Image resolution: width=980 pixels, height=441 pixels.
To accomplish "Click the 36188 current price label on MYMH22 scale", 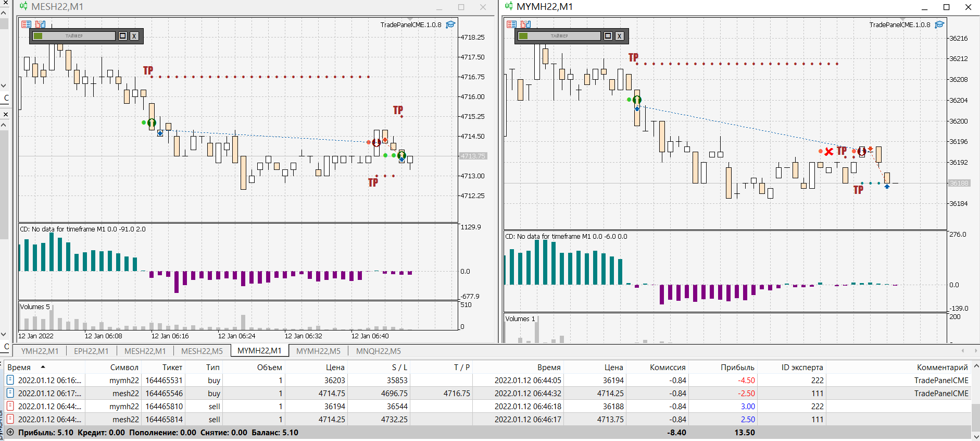I will click(x=959, y=183).
